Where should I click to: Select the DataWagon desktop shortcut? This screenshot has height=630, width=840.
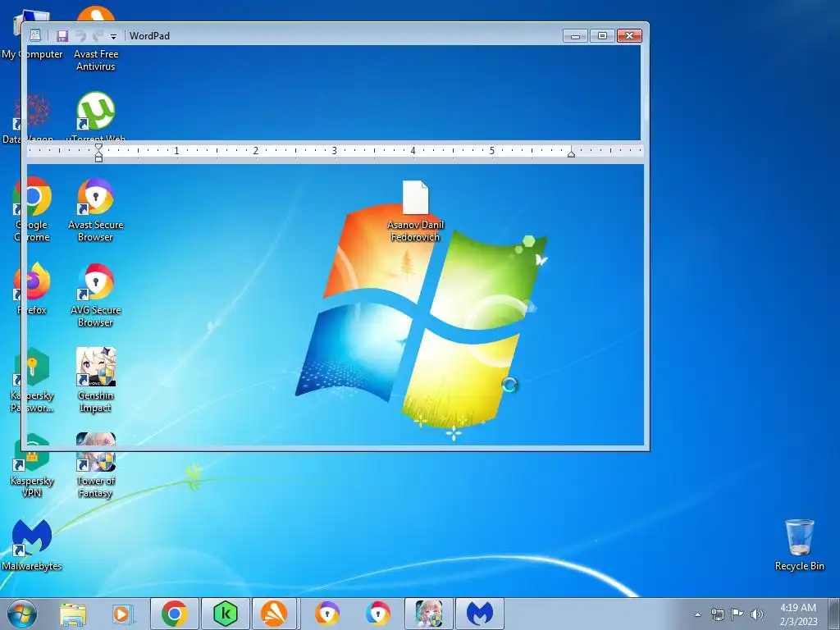28,118
